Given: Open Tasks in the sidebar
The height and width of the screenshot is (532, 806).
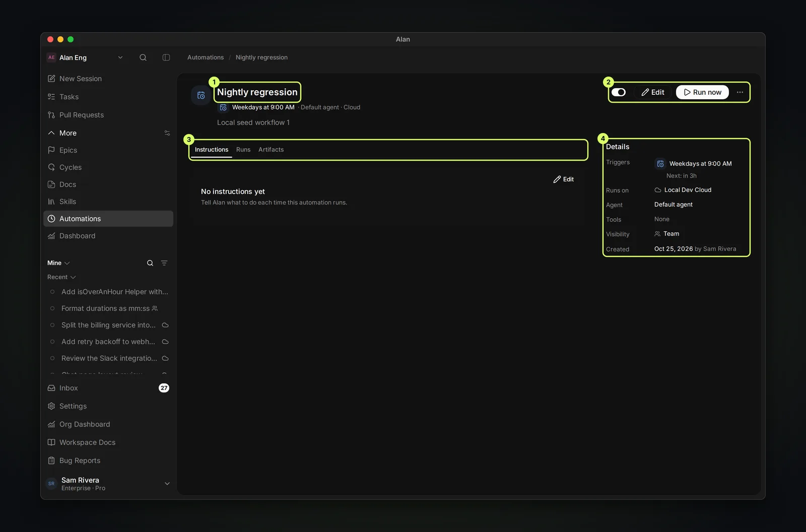Looking at the screenshot, I should [x=108, y=97].
